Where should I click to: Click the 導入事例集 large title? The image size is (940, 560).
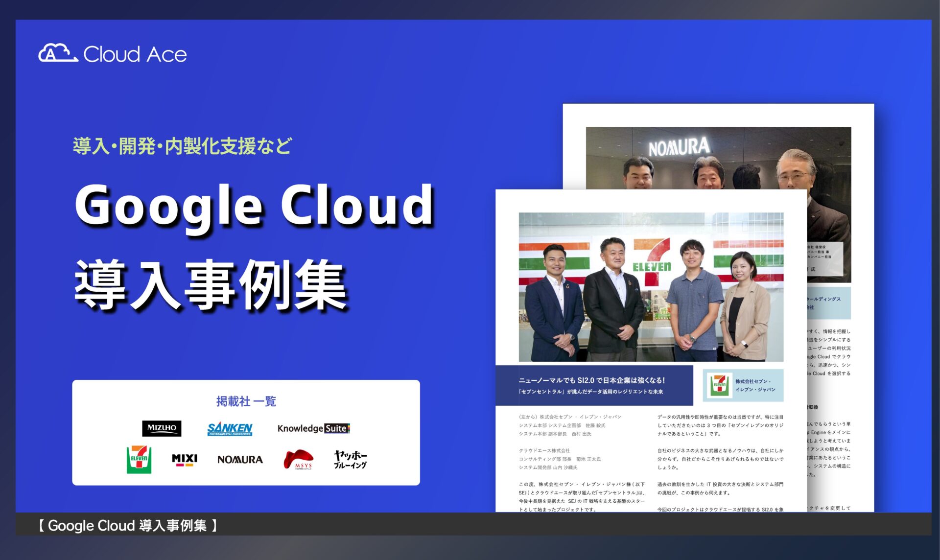211,285
